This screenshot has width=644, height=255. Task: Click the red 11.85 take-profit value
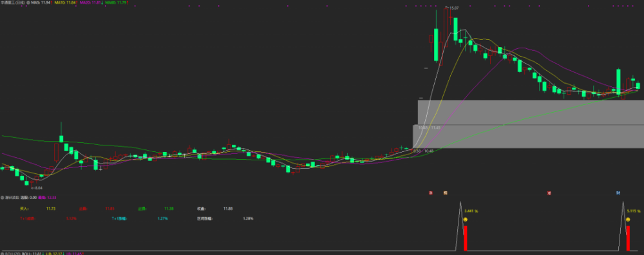click(109, 209)
